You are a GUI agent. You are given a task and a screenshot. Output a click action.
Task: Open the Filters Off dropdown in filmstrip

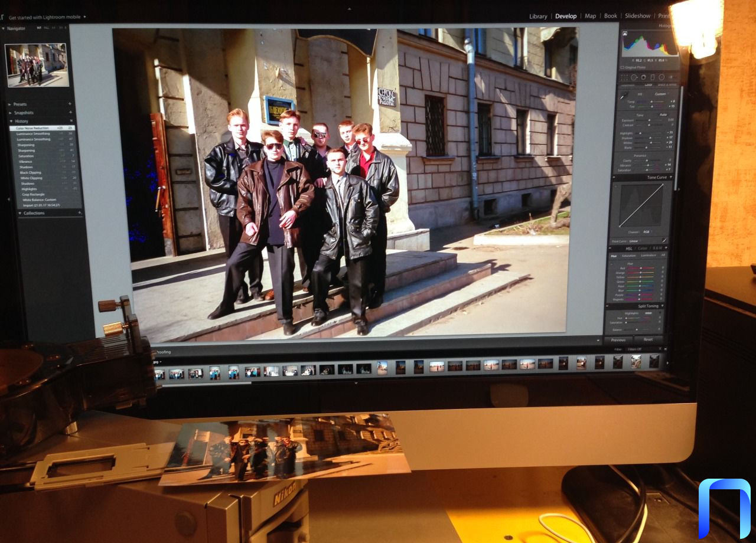636,349
